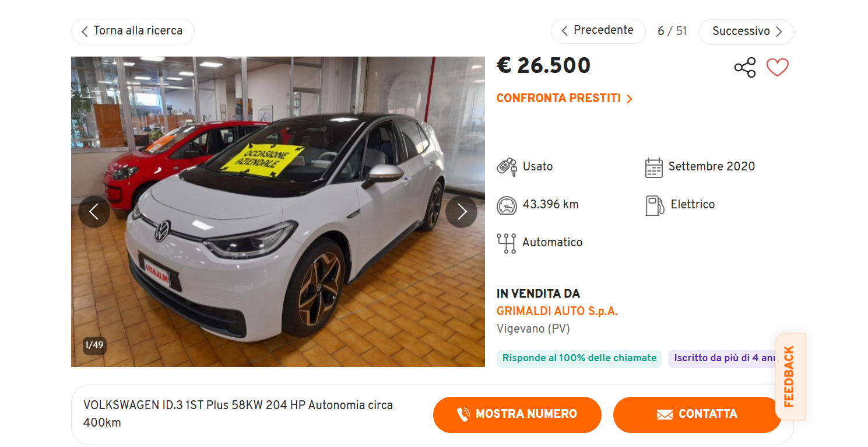The image size is (868, 447).
Task: Click the CONTATTA button
Action: (x=697, y=415)
